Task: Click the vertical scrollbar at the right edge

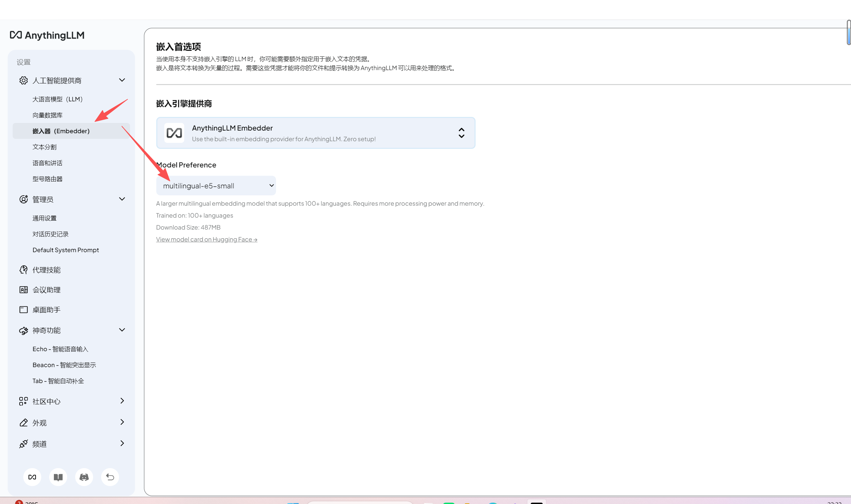Action: tap(848, 33)
